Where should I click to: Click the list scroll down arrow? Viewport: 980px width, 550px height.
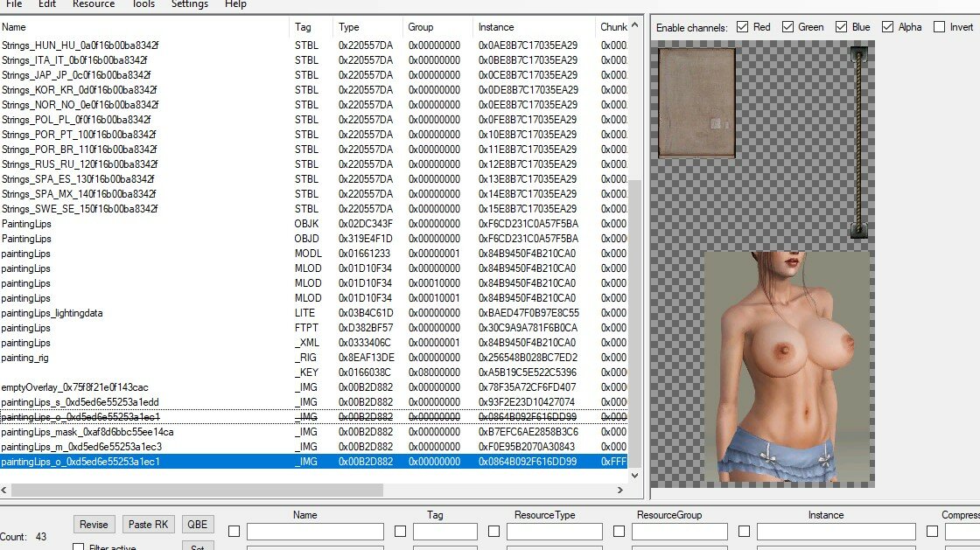635,475
